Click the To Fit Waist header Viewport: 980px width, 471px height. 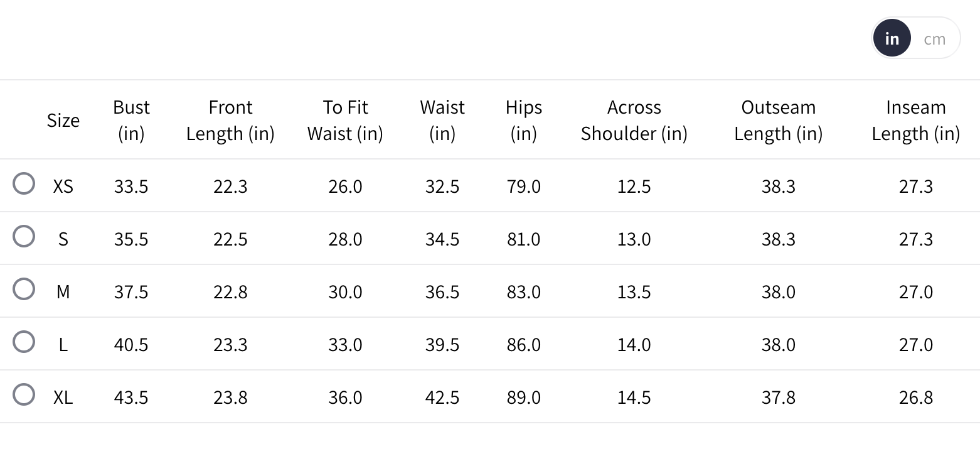click(x=345, y=120)
